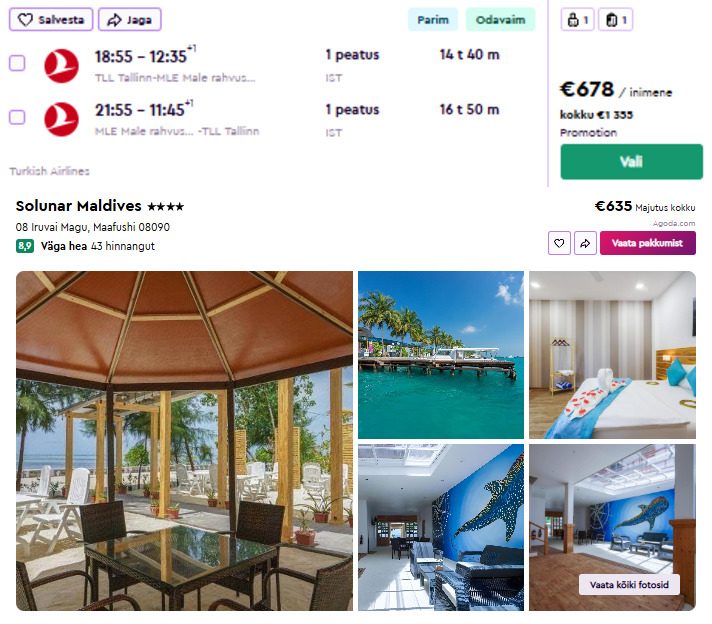The image size is (712, 624).
Task: Open the hotel bedroom photo
Action: pyautogui.click(x=612, y=355)
